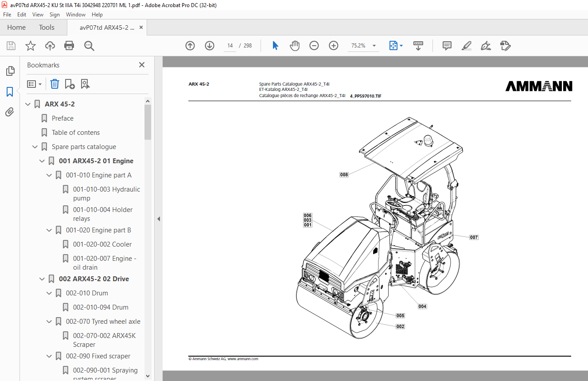Close the avP07td ARX45-2 document tab
This screenshot has width=588, height=381.
[141, 27]
